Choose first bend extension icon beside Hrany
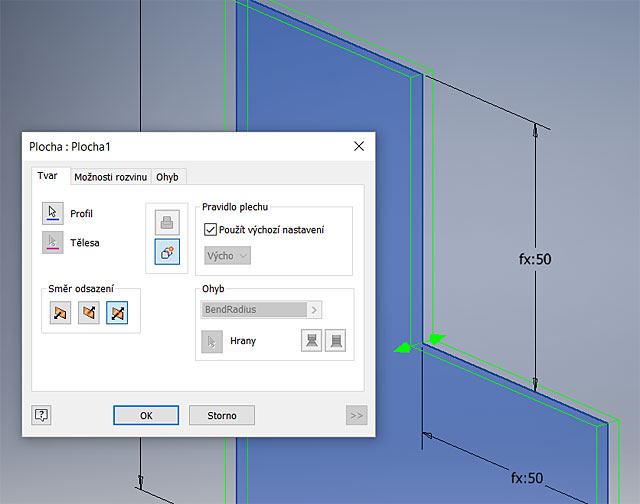The height and width of the screenshot is (504, 640). pos(311,340)
